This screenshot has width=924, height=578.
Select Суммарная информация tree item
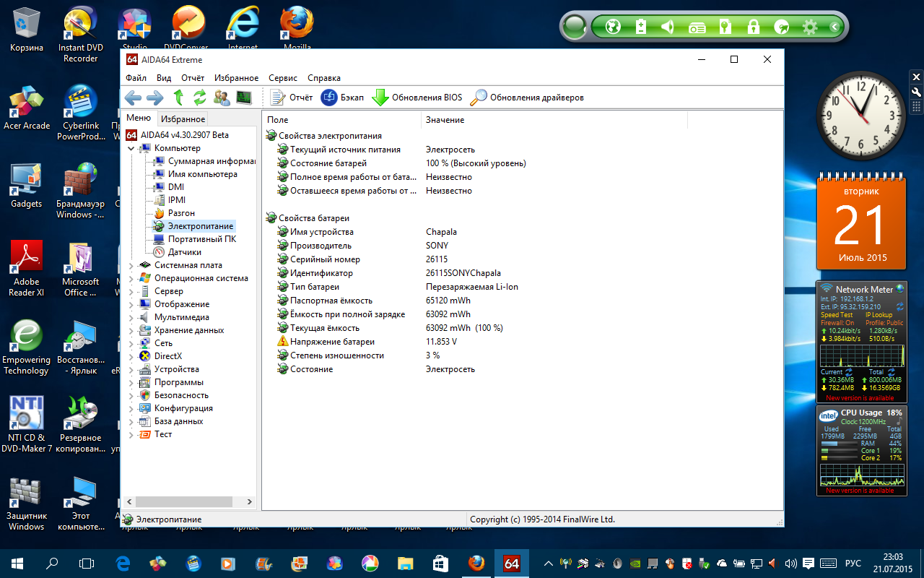205,161
